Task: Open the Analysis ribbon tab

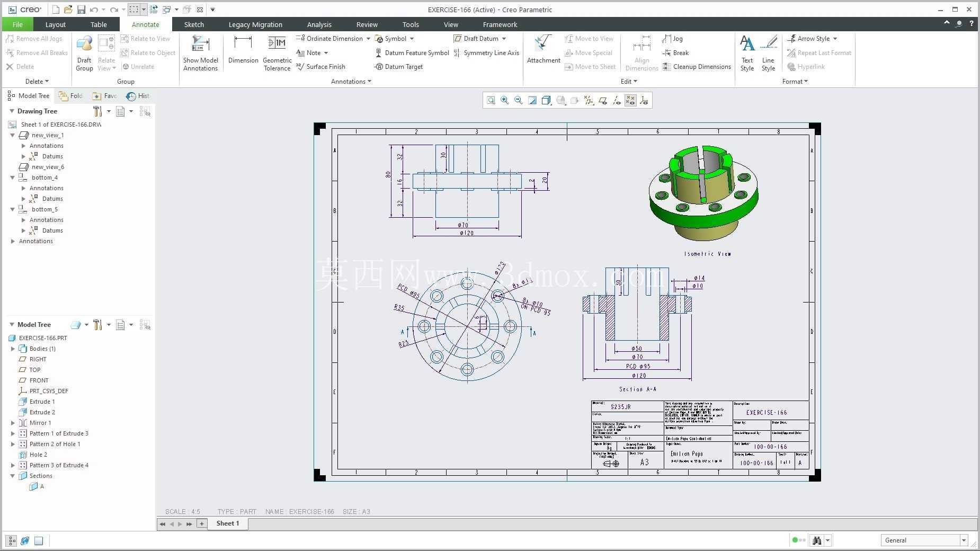Action: pos(319,24)
